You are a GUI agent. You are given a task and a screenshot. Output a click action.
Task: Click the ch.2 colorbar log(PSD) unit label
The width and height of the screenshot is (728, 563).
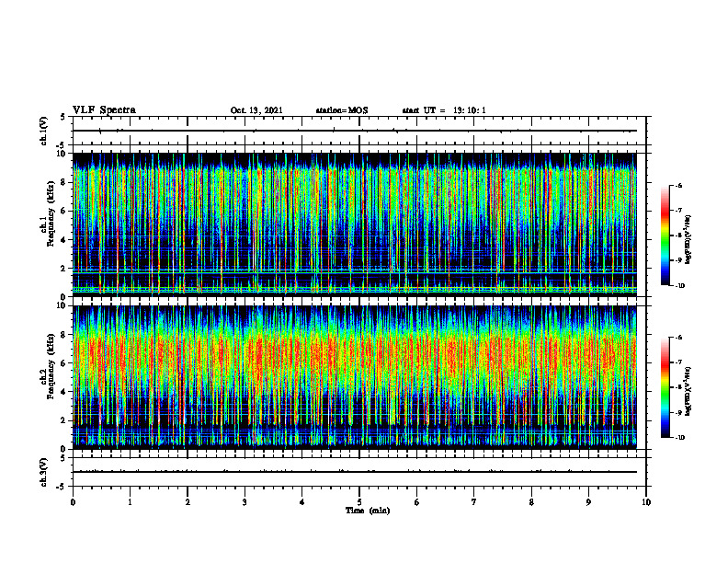689,391
